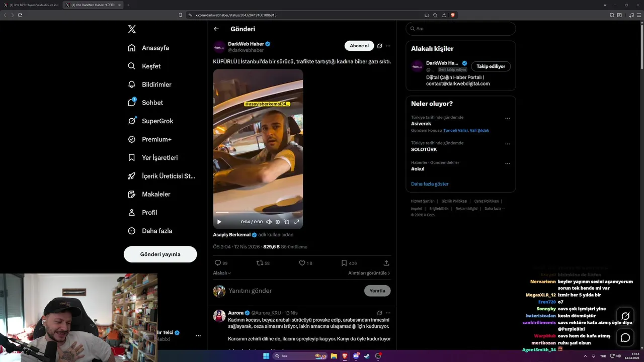
Task: Open the floating Grok button
Action: [625, 316]
